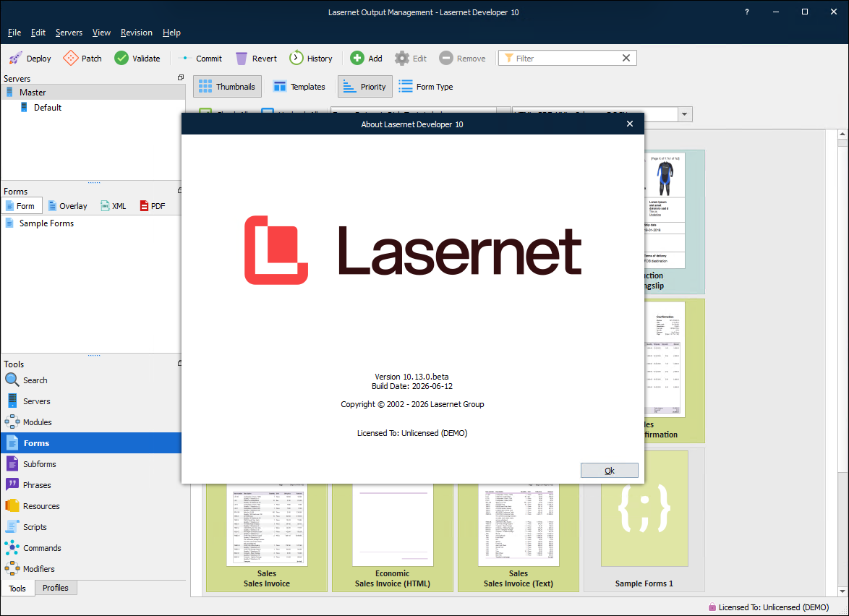The width and height of the screenshot is (849, 616).
Task: Click the Patch diamond icon
Action: tap(70, 58)
